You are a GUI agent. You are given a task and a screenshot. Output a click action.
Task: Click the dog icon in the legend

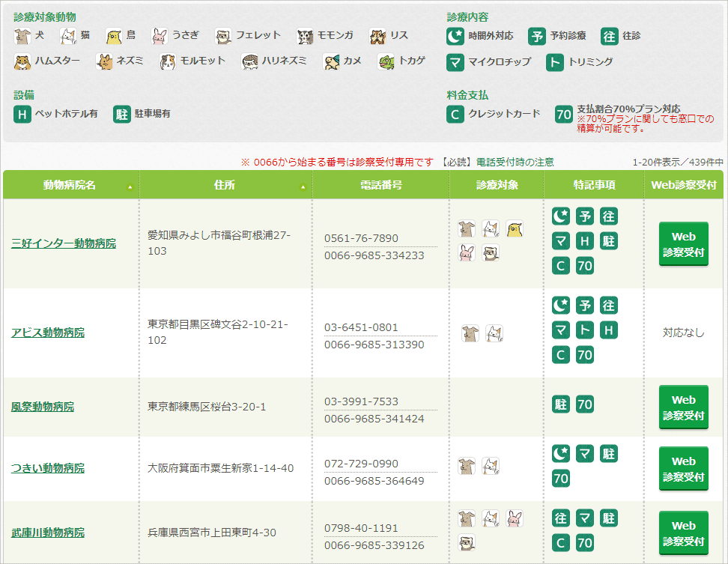22,36
